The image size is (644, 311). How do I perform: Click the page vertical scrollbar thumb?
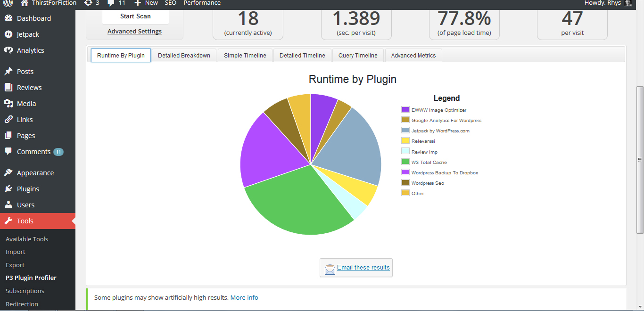click(640, 160)
